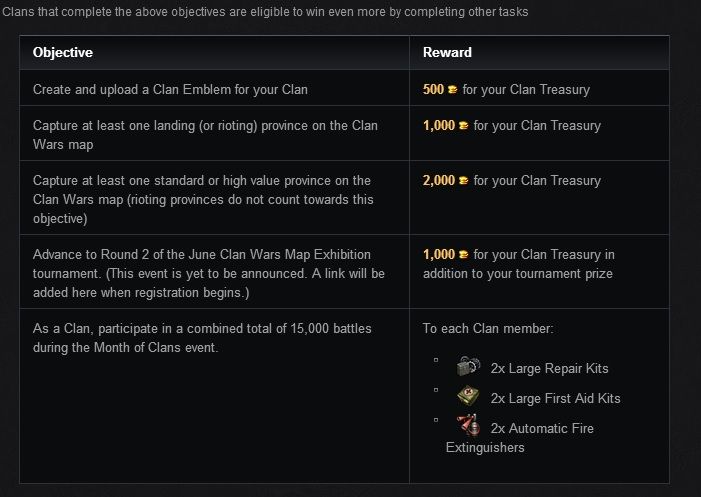Click the 500 gold reward amount

click(433, 89)
